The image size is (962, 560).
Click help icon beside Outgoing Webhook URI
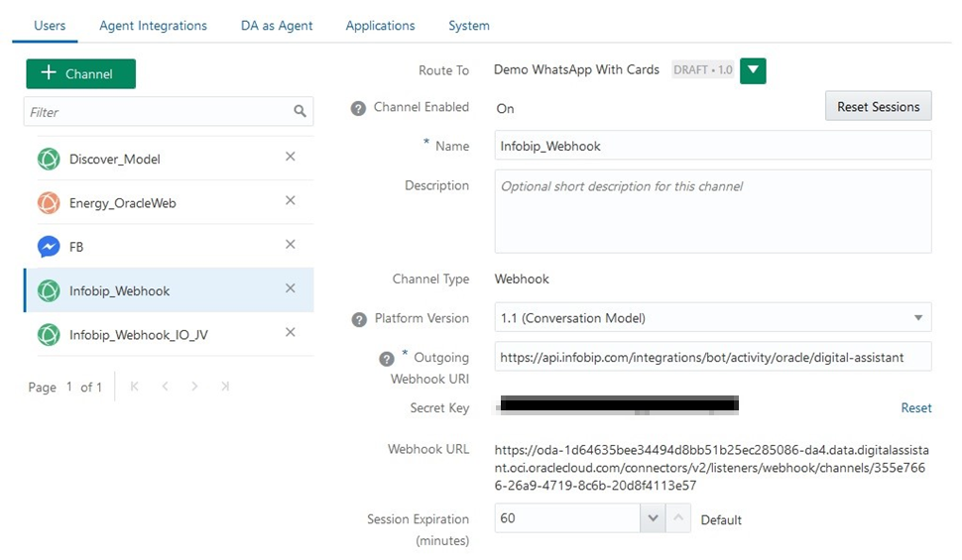point(387,358)
